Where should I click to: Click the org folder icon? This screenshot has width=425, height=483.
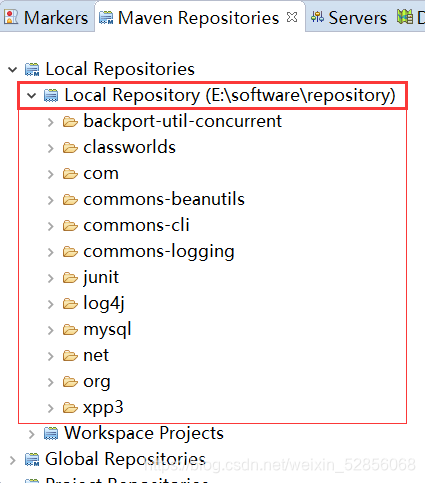70,382
